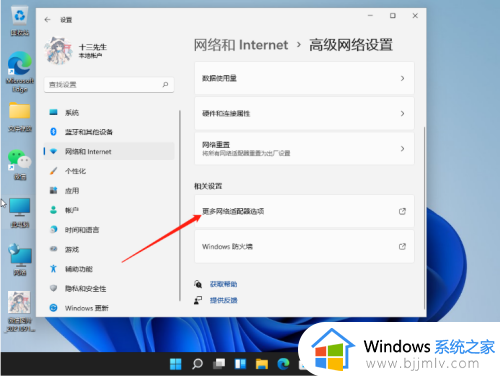The height and width of the screenshot is (377, 500).
Task: Click the network diamond icon in sidebar
Action: click(53, 151)
